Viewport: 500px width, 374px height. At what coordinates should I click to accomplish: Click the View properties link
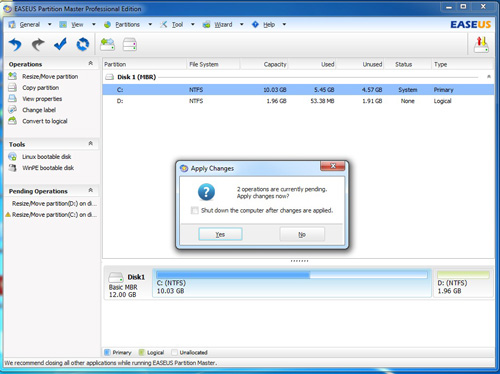pyautogui.click(x=42, y=99)
